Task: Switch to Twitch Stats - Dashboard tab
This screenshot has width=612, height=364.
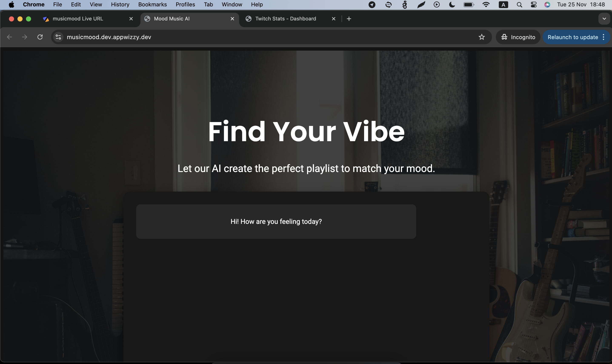Action: [286, 19]
